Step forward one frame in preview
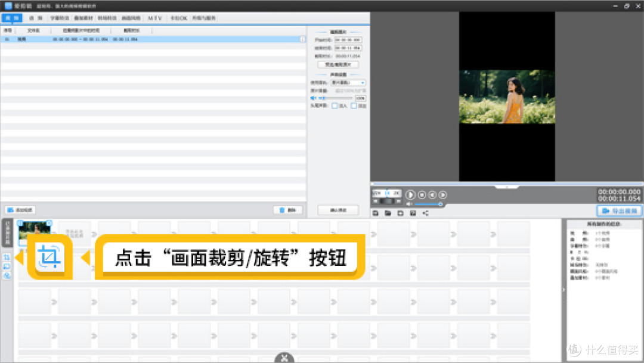644x363 pixels. 442,195
